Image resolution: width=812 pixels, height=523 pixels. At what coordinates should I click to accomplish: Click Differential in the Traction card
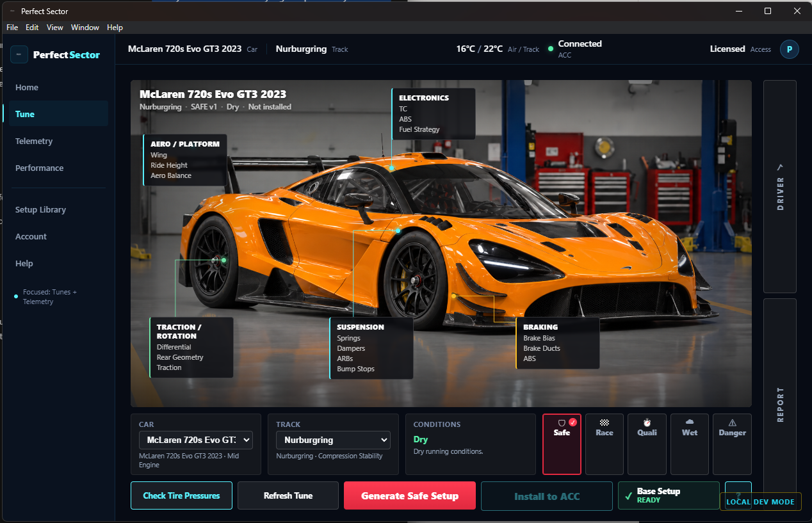174,347
